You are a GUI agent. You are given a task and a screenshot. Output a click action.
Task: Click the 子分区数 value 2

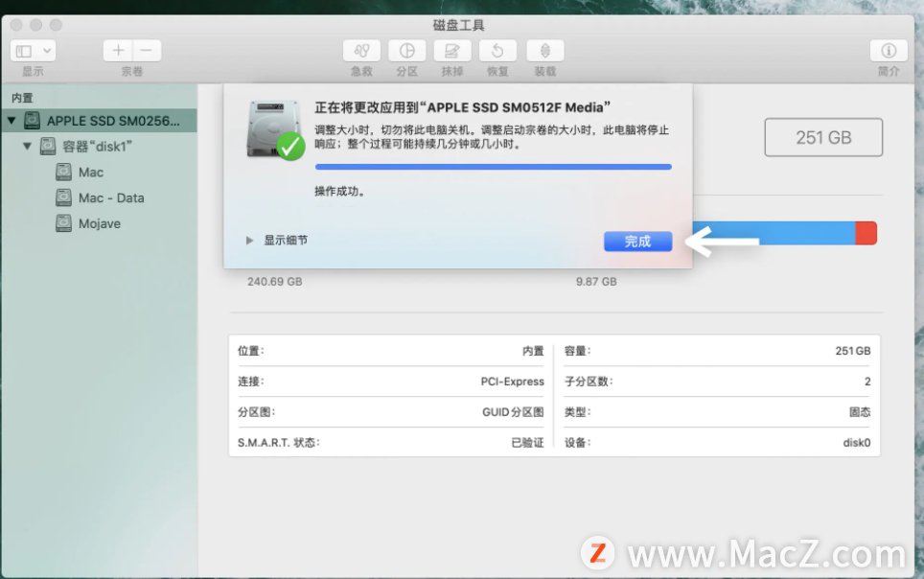point(867,382)
